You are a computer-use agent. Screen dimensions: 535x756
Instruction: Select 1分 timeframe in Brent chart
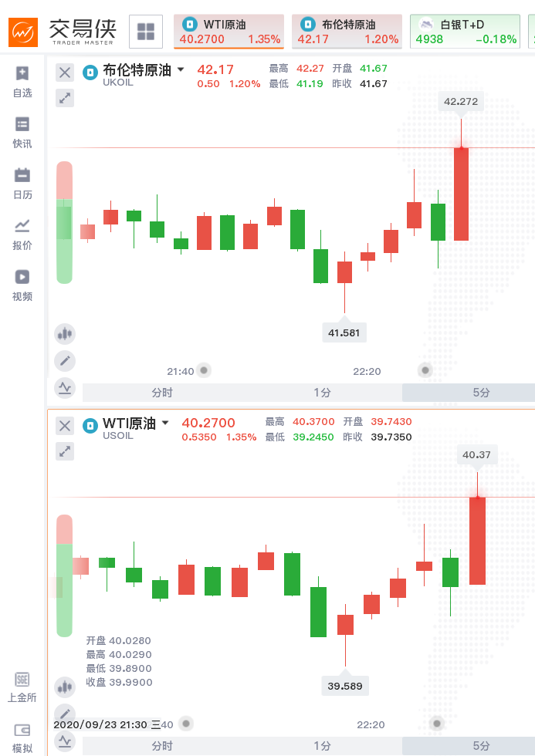pyautogui.click(x=322, y=393)
